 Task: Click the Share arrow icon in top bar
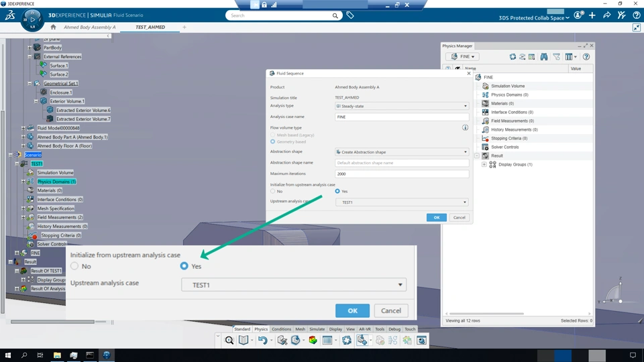click(606, 15)
